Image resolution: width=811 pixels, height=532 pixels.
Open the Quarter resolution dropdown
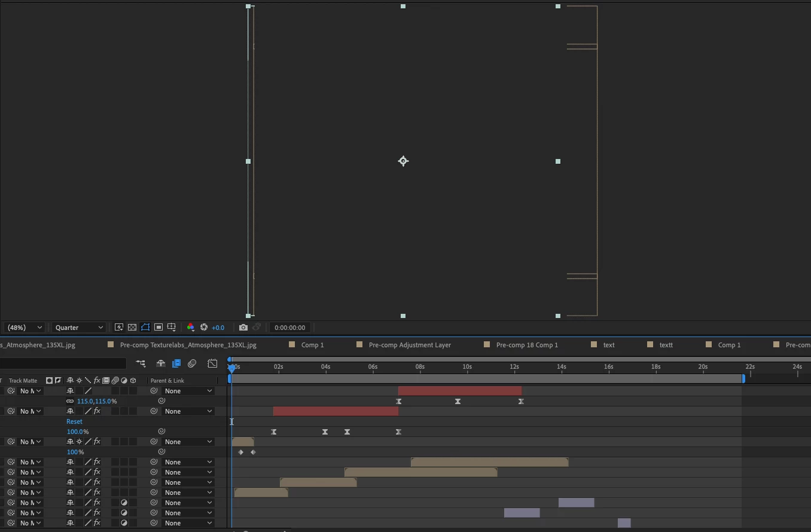pyautogui.click(x=79, y=328)
